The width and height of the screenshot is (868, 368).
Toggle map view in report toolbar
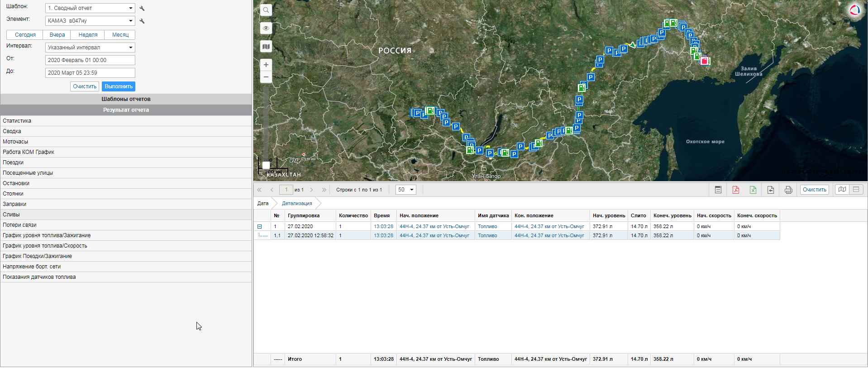click(842, 190)
